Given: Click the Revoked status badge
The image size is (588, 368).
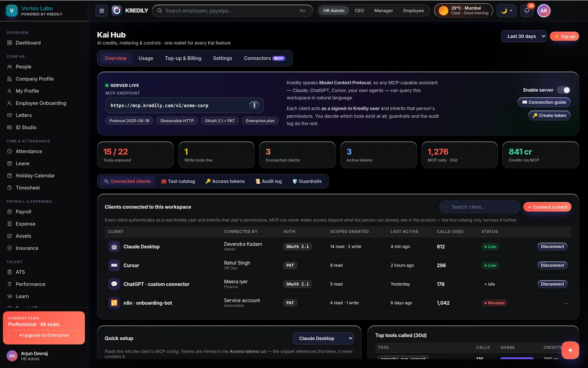Looking at the screenshot, I should coord(494,303).
